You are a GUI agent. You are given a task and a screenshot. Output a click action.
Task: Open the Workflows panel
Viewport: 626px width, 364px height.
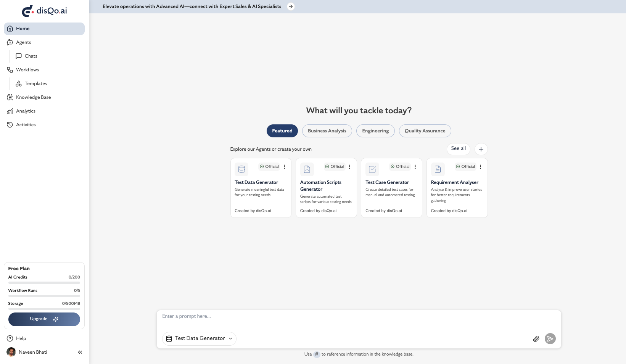(x=27, y=70)
